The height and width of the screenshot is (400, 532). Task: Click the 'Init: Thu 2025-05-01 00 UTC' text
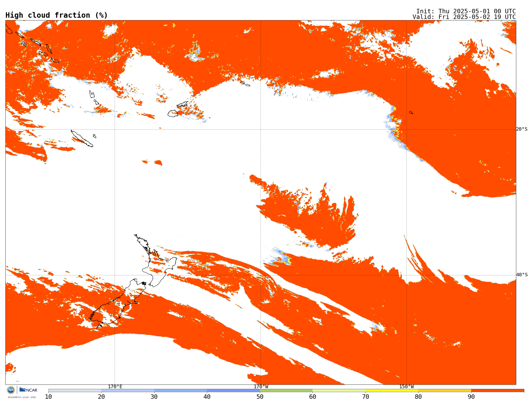[x=466, y=11]
